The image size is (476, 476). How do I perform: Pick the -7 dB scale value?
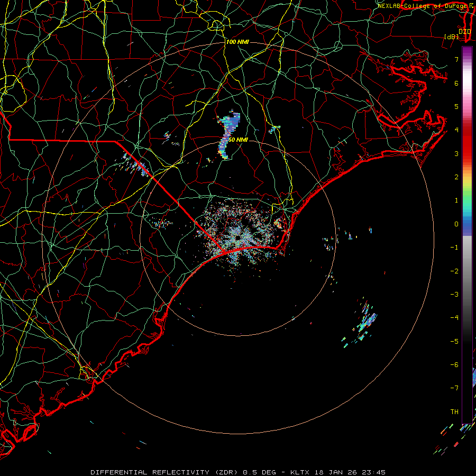(x=454, y=388)
